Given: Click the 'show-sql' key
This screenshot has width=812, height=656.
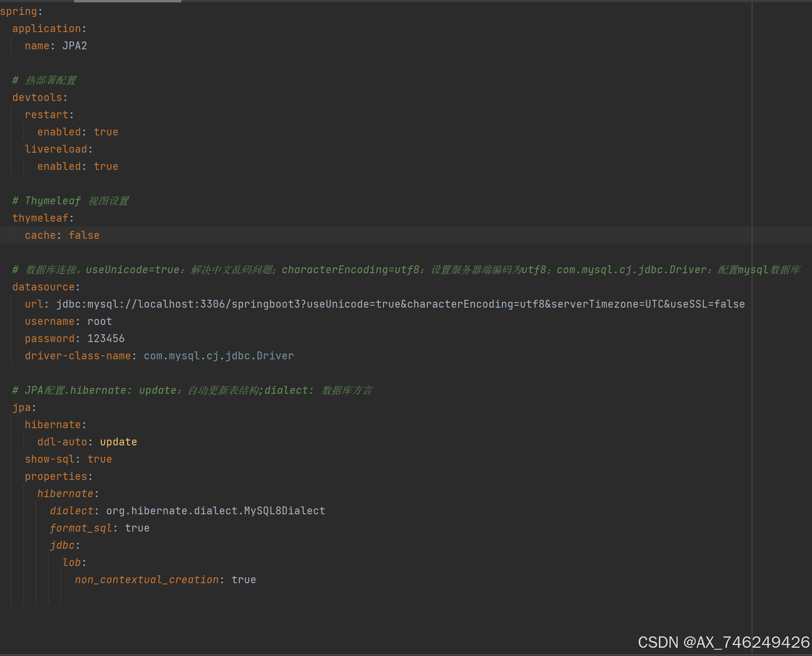Looking at the screenshot, I should [x=50, y=459].
